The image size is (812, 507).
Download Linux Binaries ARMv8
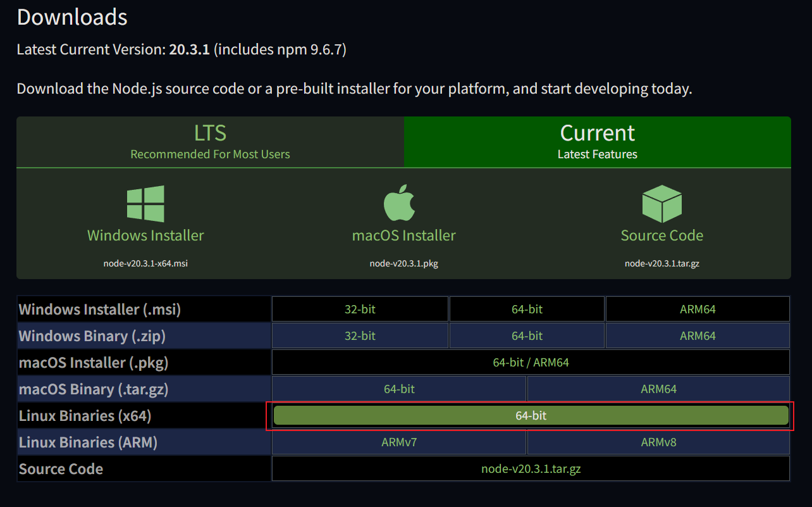658,442
